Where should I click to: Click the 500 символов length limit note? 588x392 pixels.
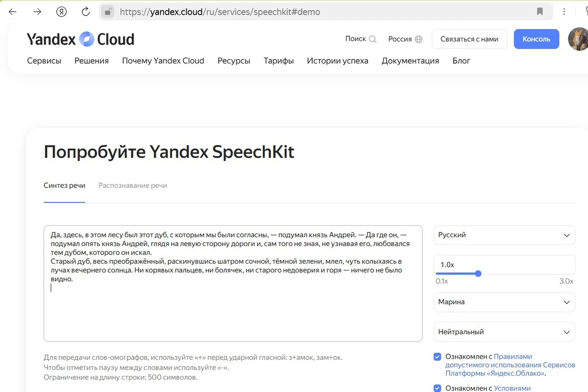[121, 377]
